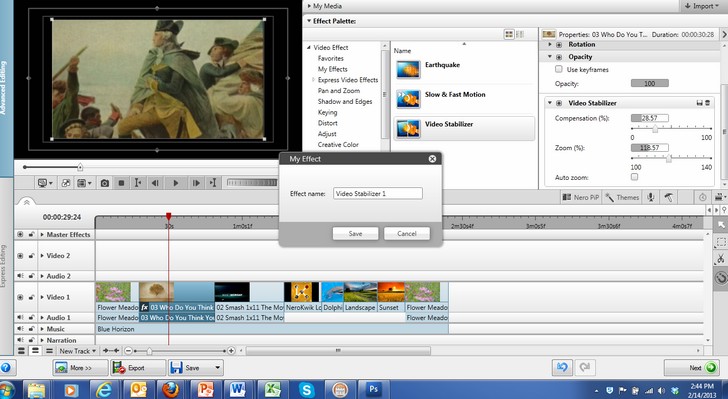This screenshot has height=399, width=728.
Task: Expand the Narration track
Action: [42, 340]
